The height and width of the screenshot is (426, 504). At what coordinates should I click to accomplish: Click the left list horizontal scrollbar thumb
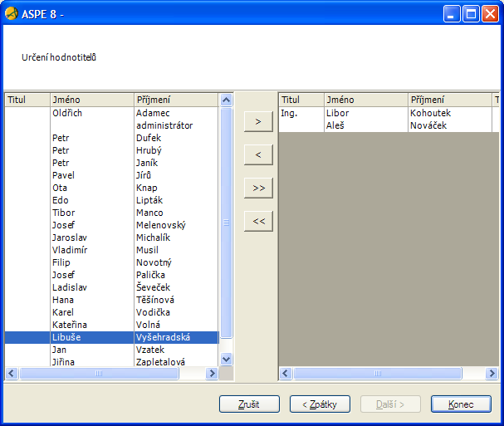click(x=99, y=374)
